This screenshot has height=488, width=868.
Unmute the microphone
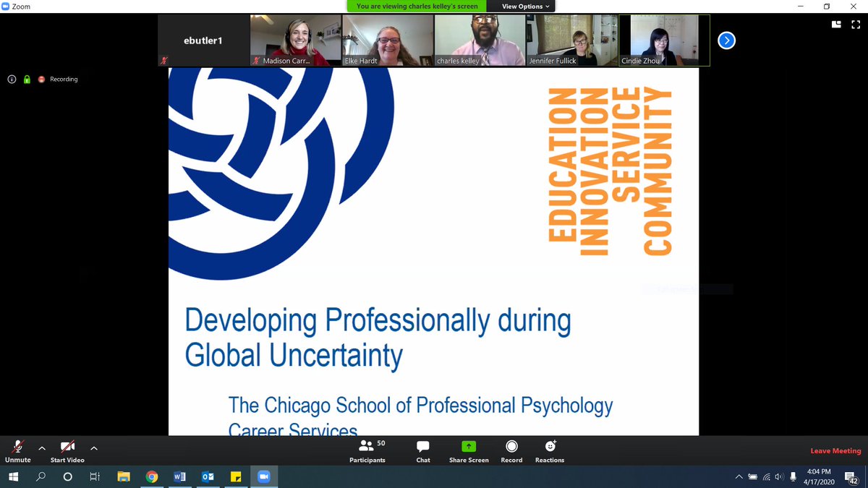(x=18, y=451)
